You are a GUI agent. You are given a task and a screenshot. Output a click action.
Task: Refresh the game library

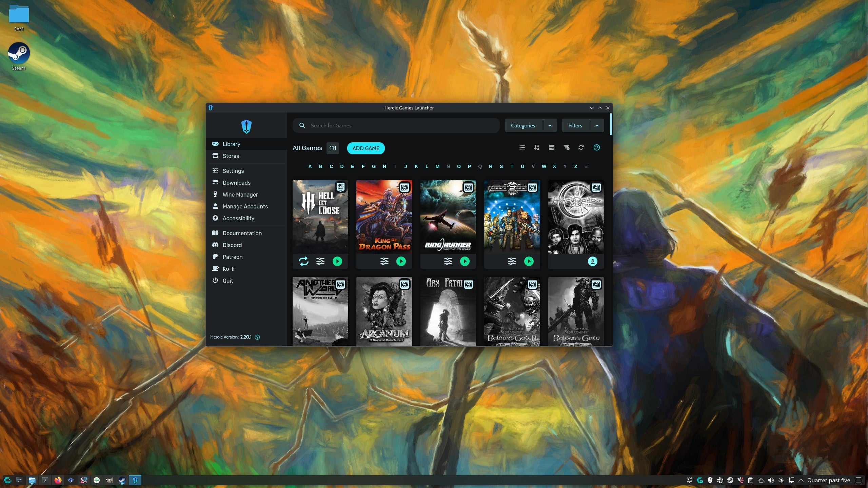tap(581, 147)
